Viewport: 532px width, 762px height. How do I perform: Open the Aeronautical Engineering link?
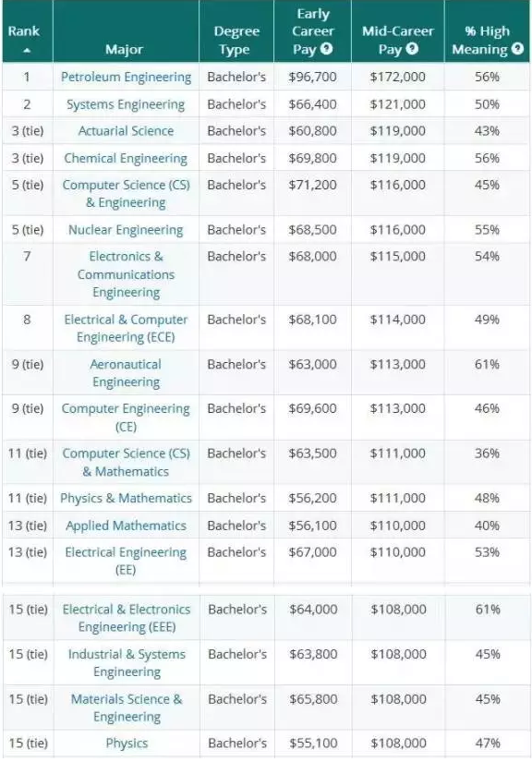(x=126, y=373)
